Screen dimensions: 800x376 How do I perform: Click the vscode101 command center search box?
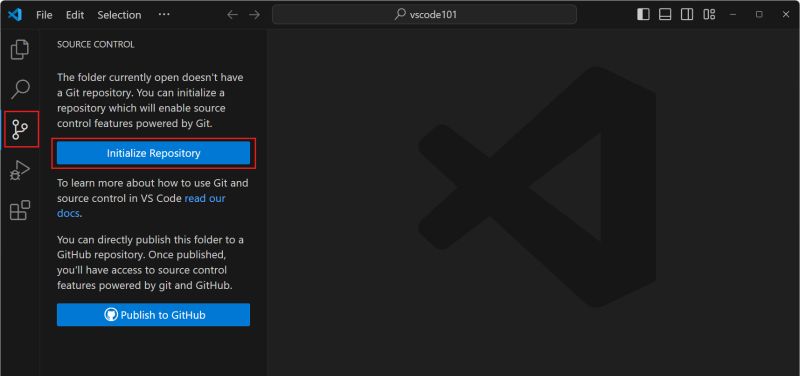424,14
